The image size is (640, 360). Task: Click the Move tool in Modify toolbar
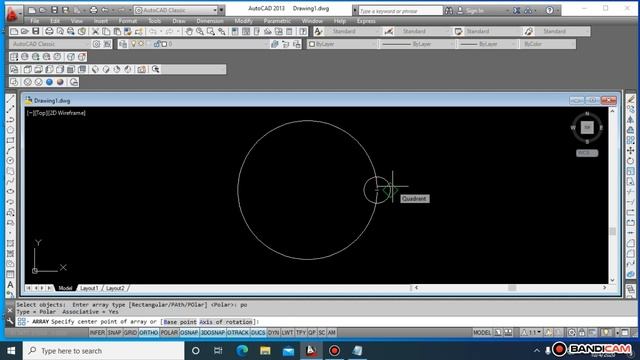point(631,151)
